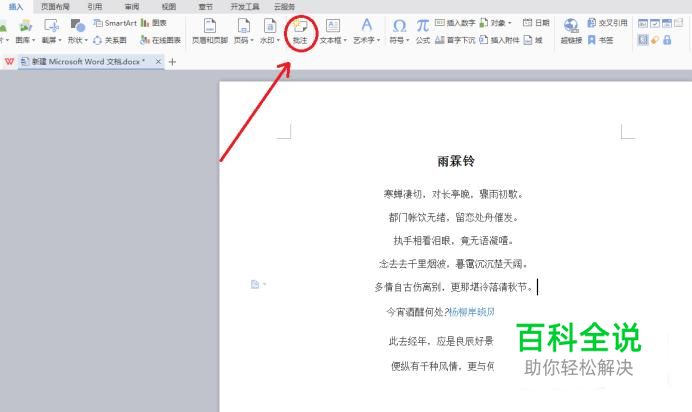This screenshot has height=412, width=692.
Task: Click the paragraph layout icon in left margin
Action: tap(255, 285)
